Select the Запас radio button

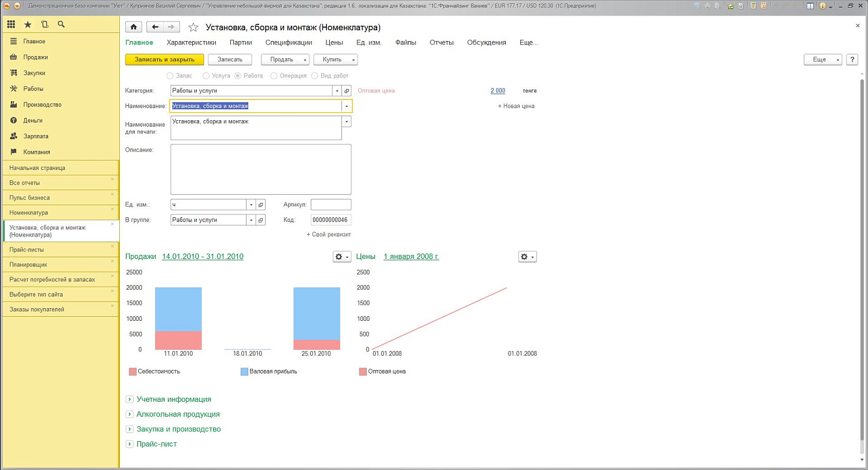tap(170, 76)
